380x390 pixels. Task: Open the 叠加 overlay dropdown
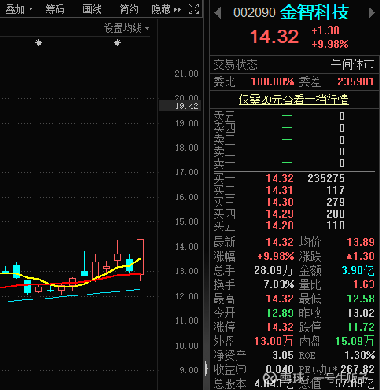(x=19, y=9)
